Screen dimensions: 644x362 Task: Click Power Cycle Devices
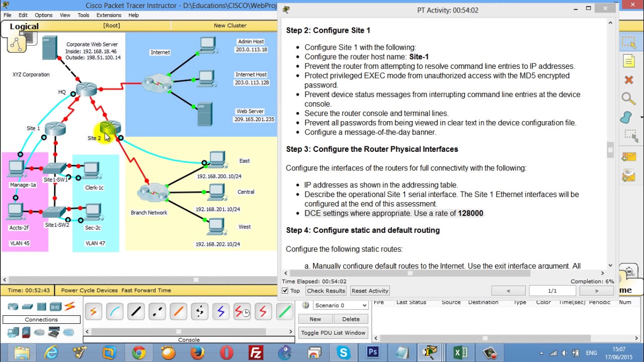click(90, 290)
